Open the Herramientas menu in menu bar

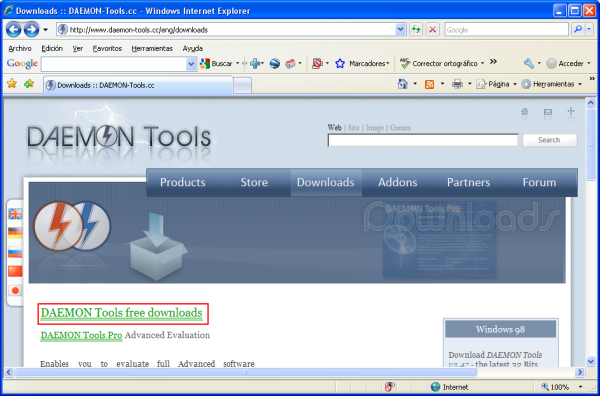[152, 49]
